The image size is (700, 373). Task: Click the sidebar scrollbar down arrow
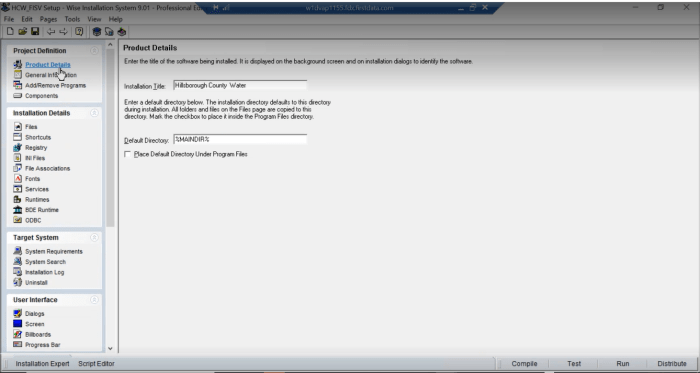tap(110, 348)
